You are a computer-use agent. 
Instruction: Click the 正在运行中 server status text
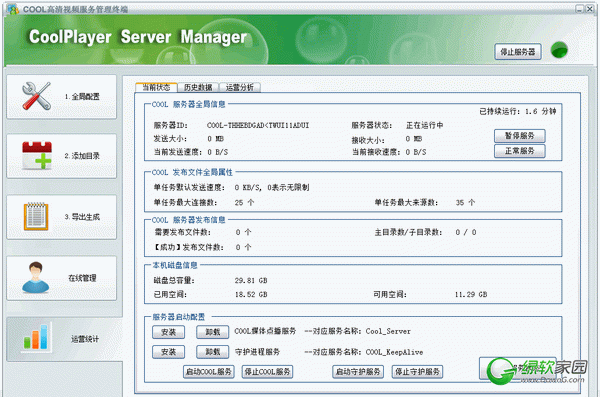425,125
